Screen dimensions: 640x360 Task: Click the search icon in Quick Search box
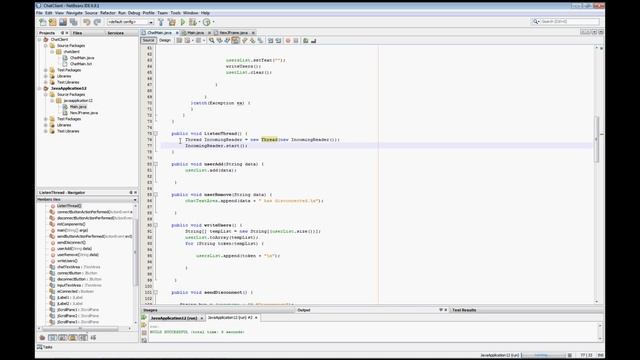[536, 21]
